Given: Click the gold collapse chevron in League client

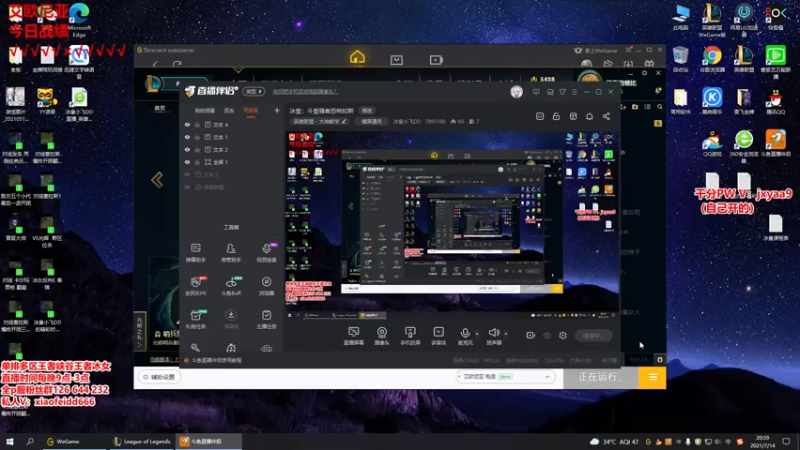Looking at the screenshot, I should click(x=157, y=180).
